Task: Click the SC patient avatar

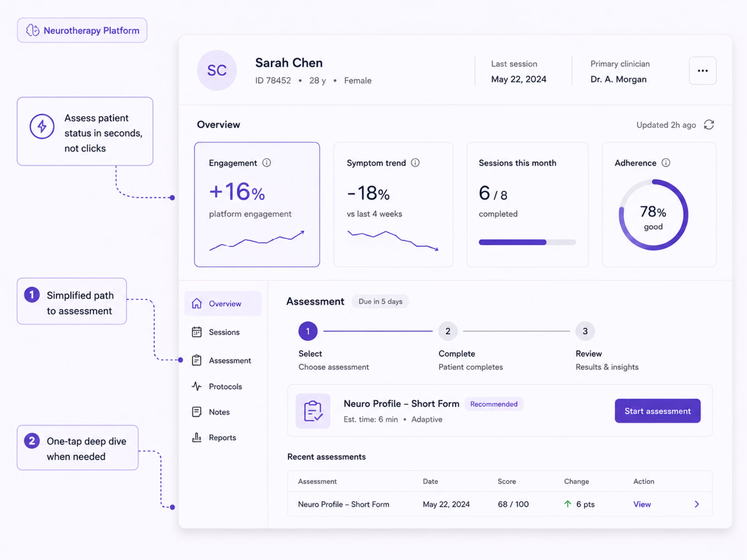Action: [x=217, y=70]
